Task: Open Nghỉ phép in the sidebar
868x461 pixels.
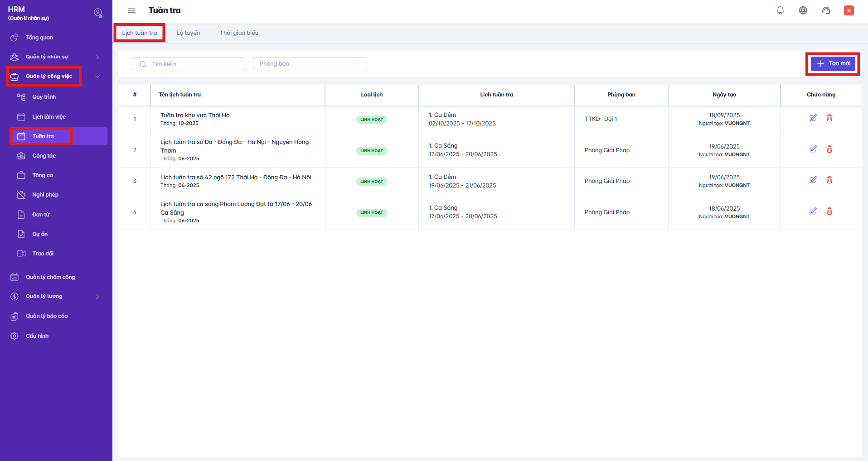Action: pos(45,195)
